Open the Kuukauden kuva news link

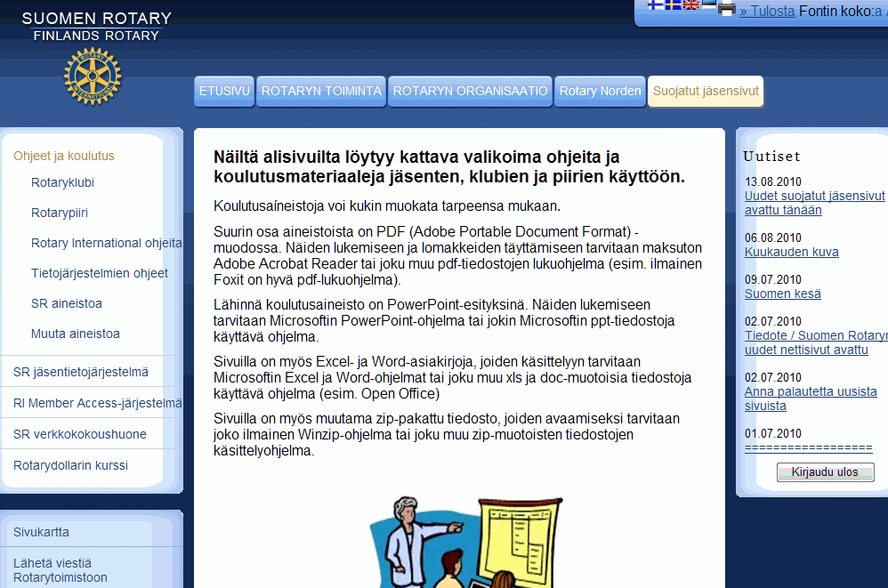tap(792, 252)
